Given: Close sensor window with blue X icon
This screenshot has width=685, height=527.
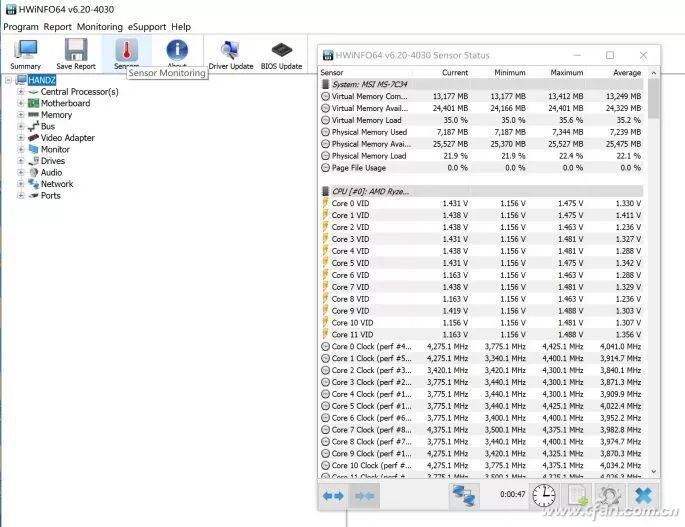Looking at the screenshot, I should tap(643, 496).
